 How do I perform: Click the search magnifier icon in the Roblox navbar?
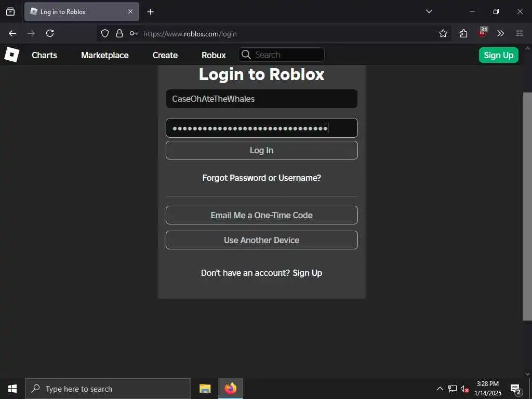246,55
